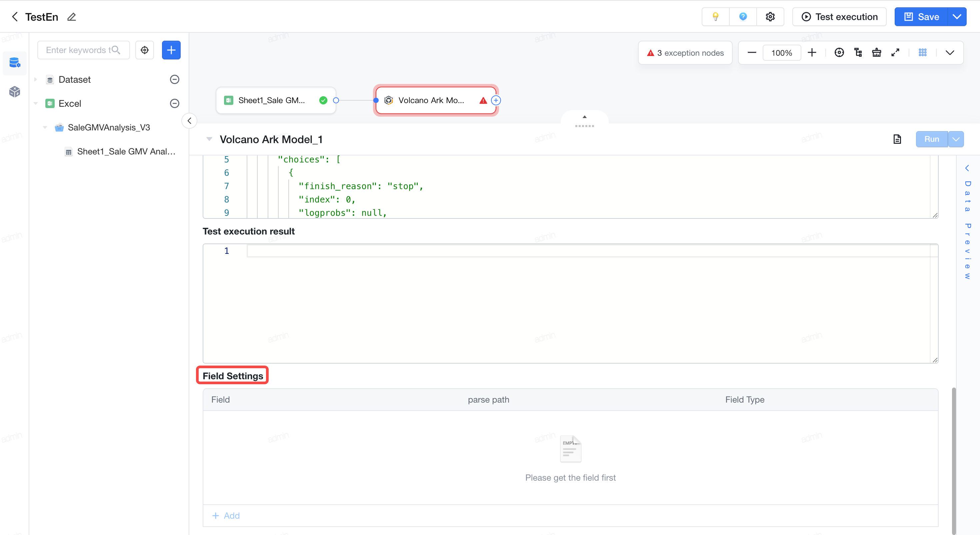This screenshot has height=535, width=980.
Task: Click the blue plus add data button
Action: click(x=171, y=50)
